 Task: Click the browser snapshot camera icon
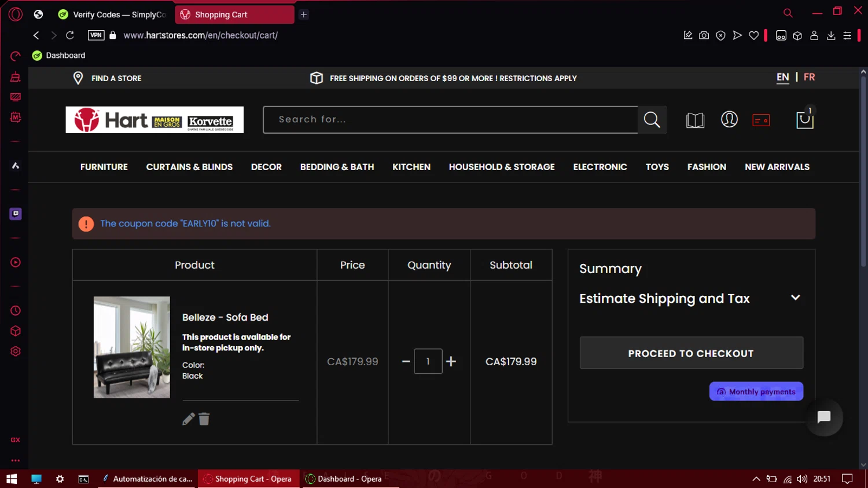pyautogui.click(x=704, y=35)
